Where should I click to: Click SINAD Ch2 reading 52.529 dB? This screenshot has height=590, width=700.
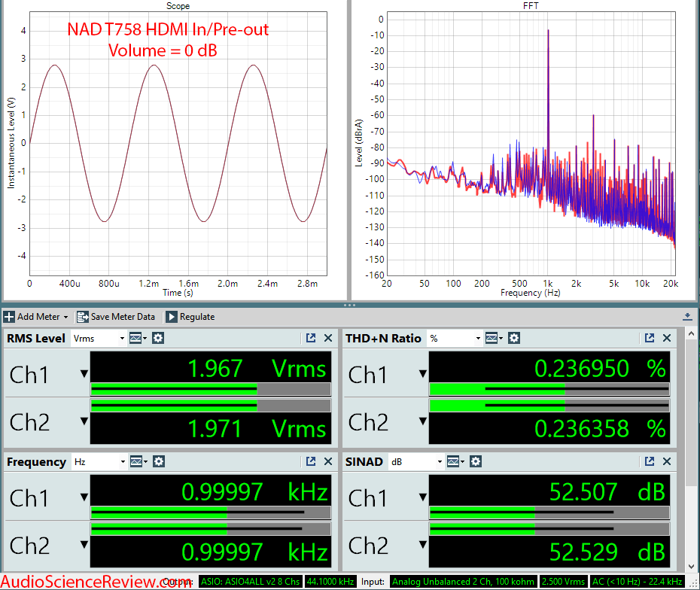point(607,552)
